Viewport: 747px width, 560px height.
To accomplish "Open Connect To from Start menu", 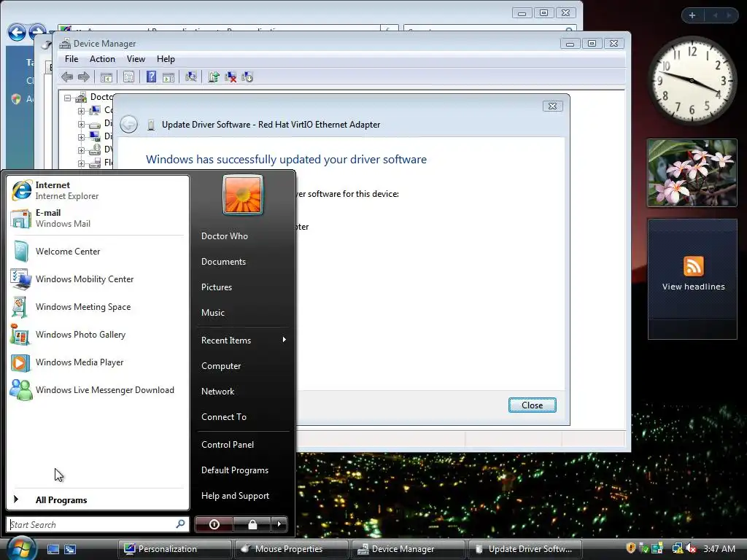I will click(224, 416).
